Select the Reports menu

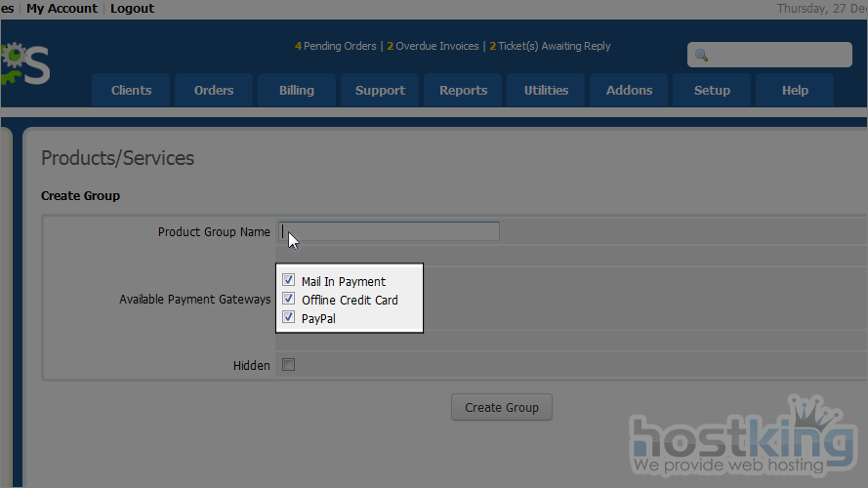click(x=463, y=90)
